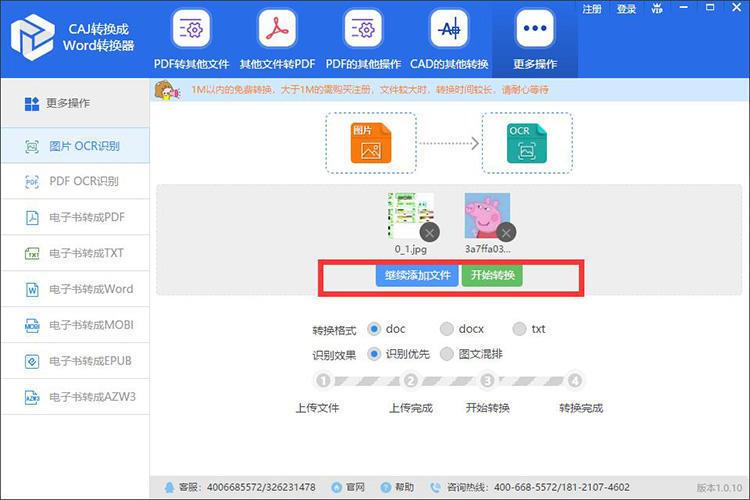
Task: Select the txt output format
Action: (519, 329)
